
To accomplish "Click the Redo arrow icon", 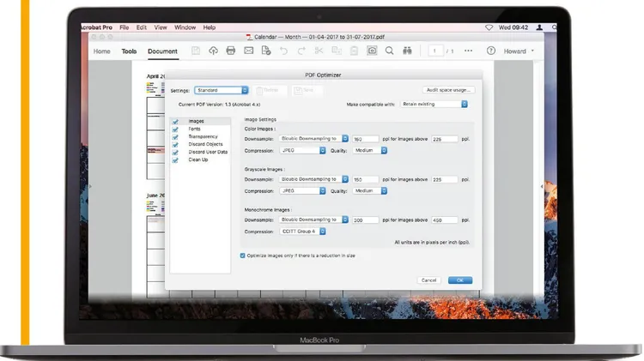I will [x=301, y=51].
